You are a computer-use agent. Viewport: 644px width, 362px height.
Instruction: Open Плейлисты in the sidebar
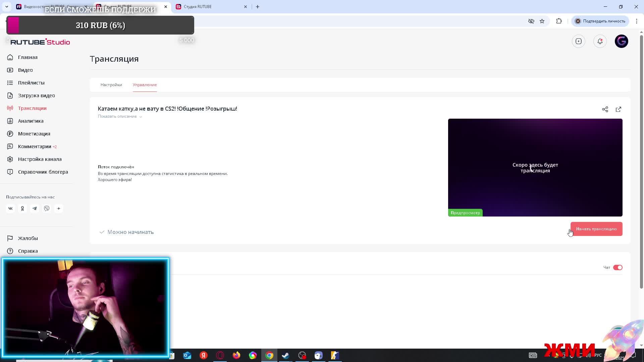31,83
